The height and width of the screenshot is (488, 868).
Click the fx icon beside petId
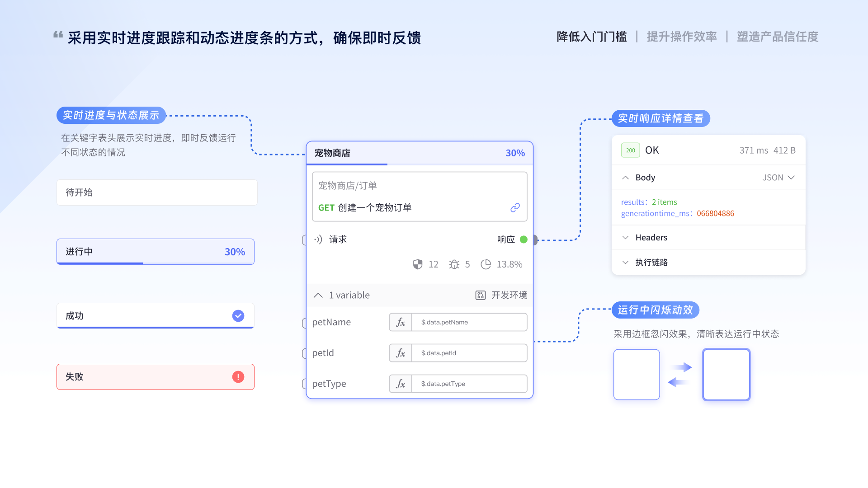pos(401,353)
